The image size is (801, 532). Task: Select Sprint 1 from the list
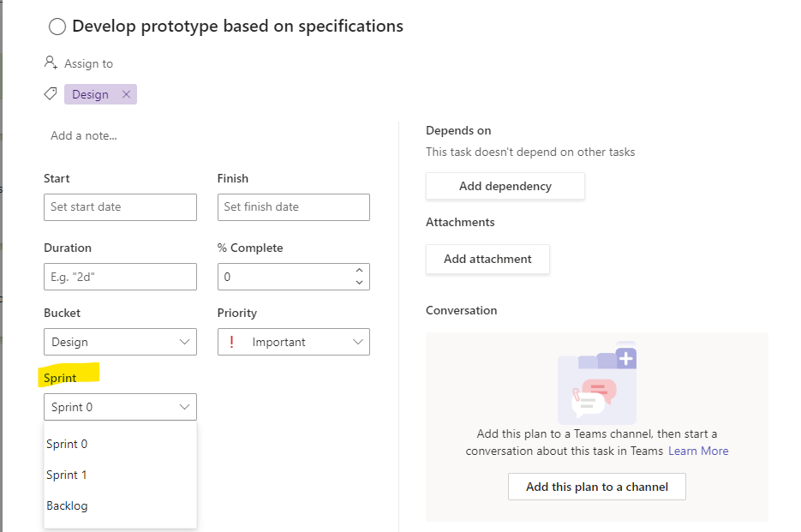coord(67,475)
